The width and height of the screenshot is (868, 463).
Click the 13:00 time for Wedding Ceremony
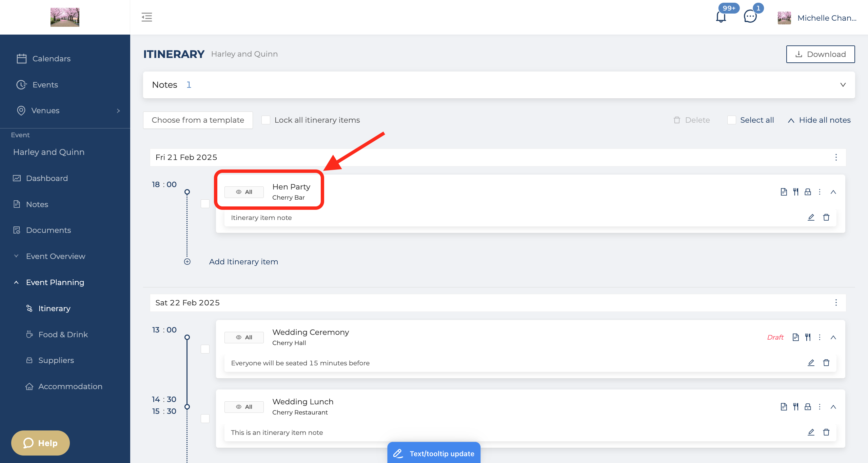[x=164, y=330]
